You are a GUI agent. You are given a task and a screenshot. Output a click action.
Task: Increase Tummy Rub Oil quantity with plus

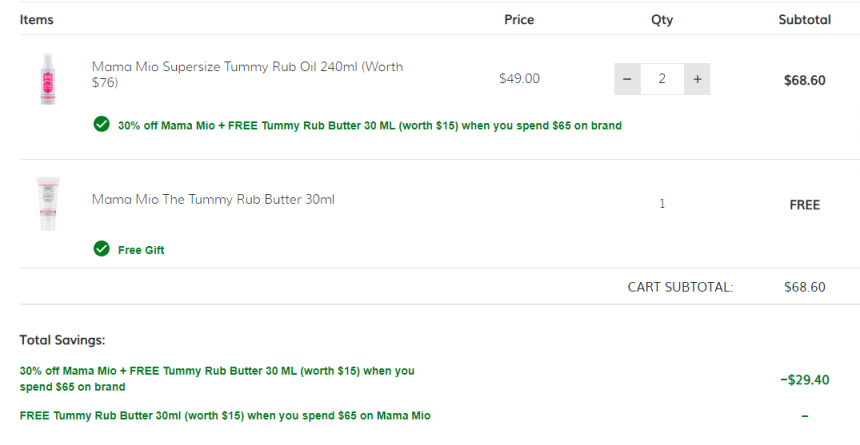pos(697,79)
